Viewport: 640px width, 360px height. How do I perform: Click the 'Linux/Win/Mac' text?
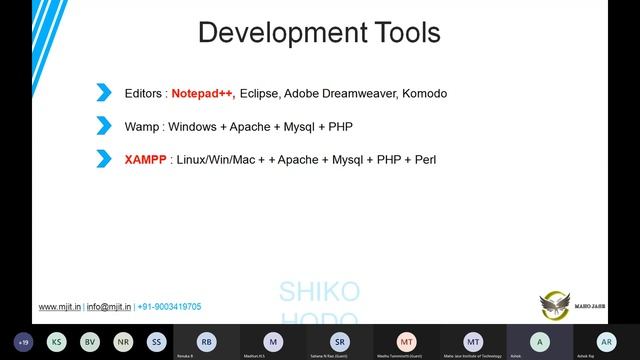point(216,160)
